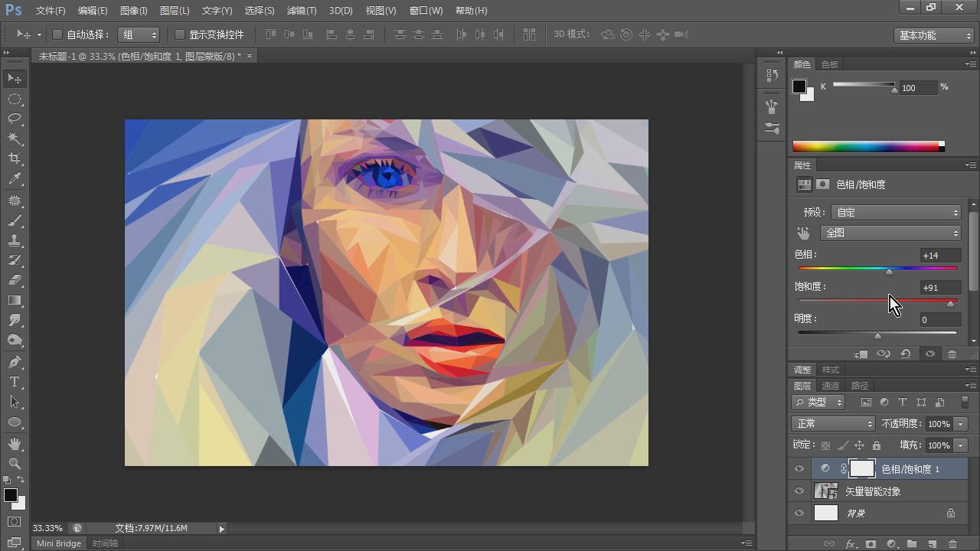The height and width of the screenshot is (551, 980).
Task: Switch to the 路径 tab
Action: point(860,386)
